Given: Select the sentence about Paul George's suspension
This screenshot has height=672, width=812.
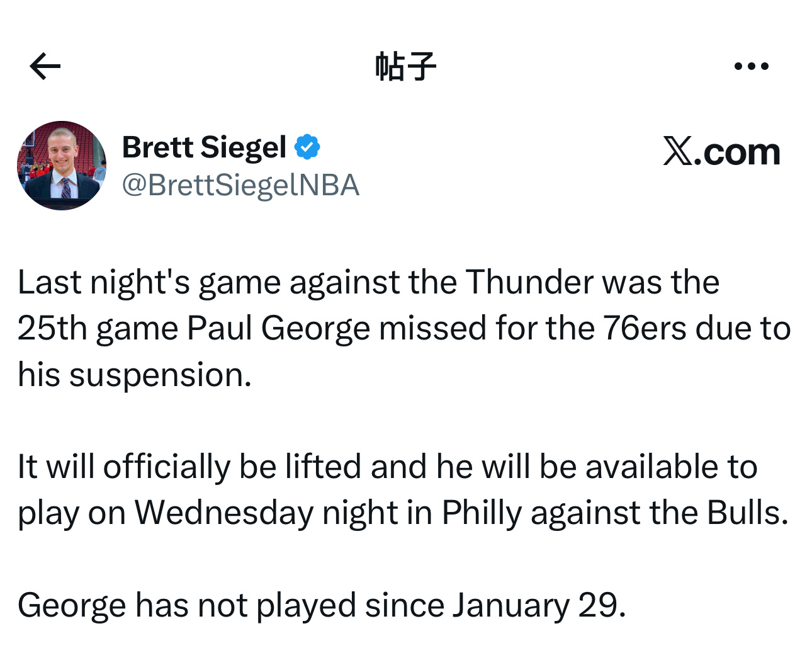Looking at the screenshot, I should (x=403, y=327).
